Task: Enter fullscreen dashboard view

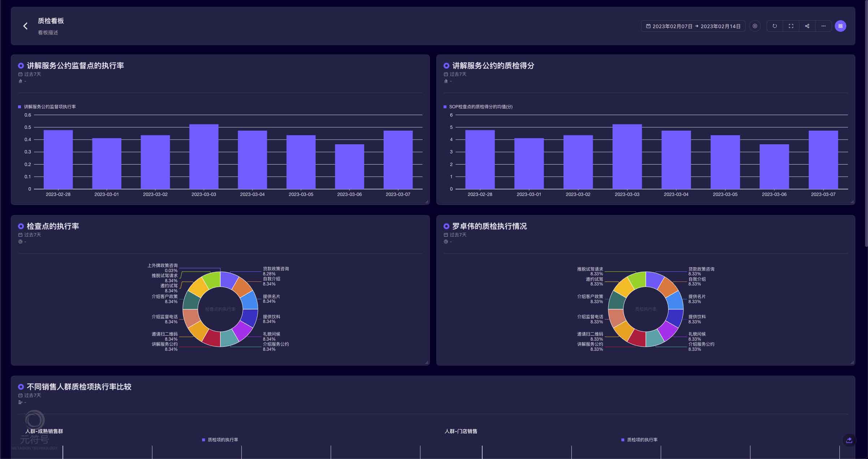Action: click(x=791, y=26)
